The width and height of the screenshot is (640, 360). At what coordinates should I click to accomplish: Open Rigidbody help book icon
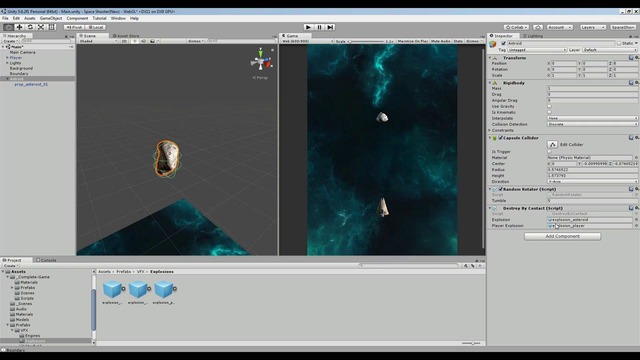(x=631, y=83)
